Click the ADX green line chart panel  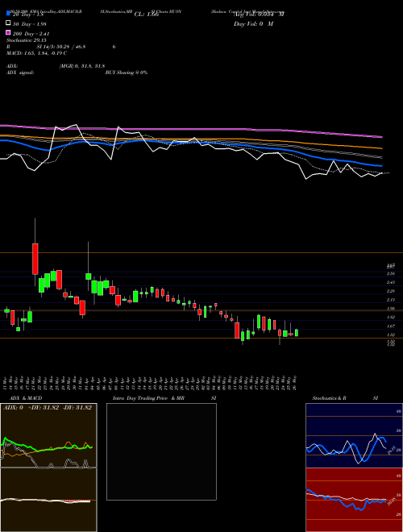pyautogui.click(x=48, y=435)
